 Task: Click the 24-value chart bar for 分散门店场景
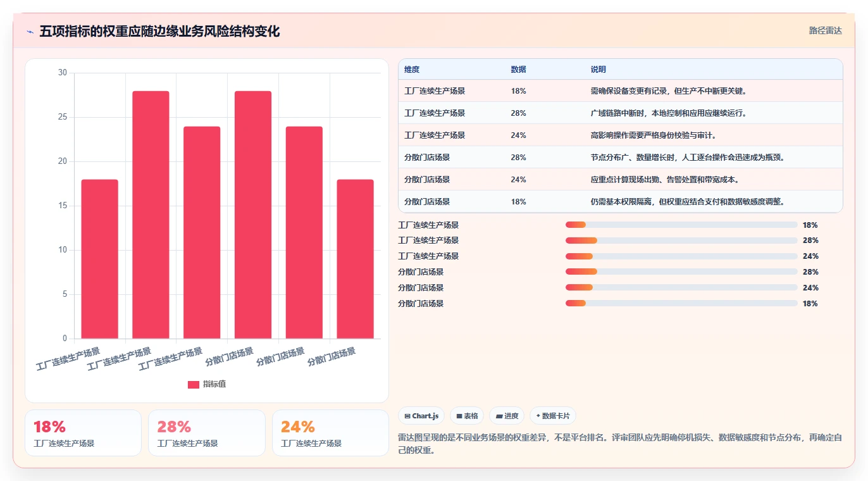(x=304, y=232)
